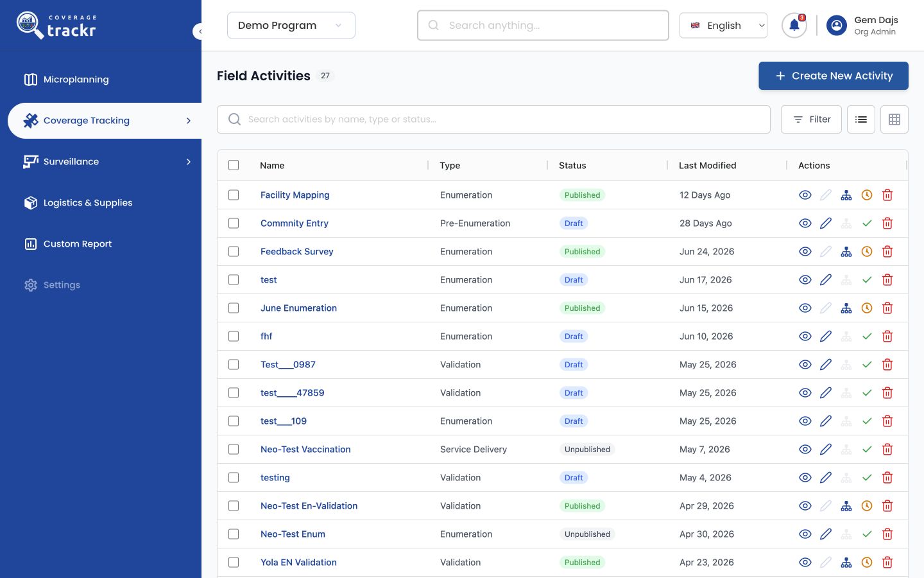Delete the Facility Mapping activity
The image size is (924, 578).
point(887,195)
